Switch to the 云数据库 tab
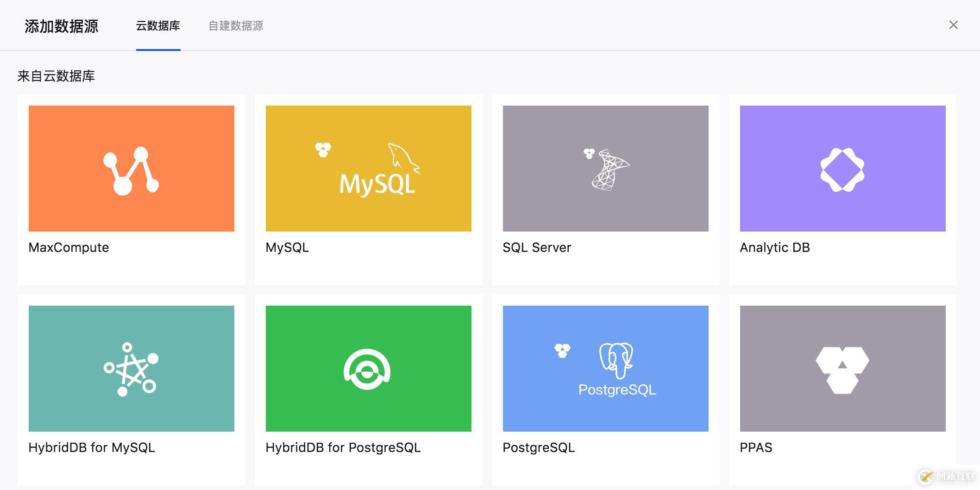 pos(158,26)
